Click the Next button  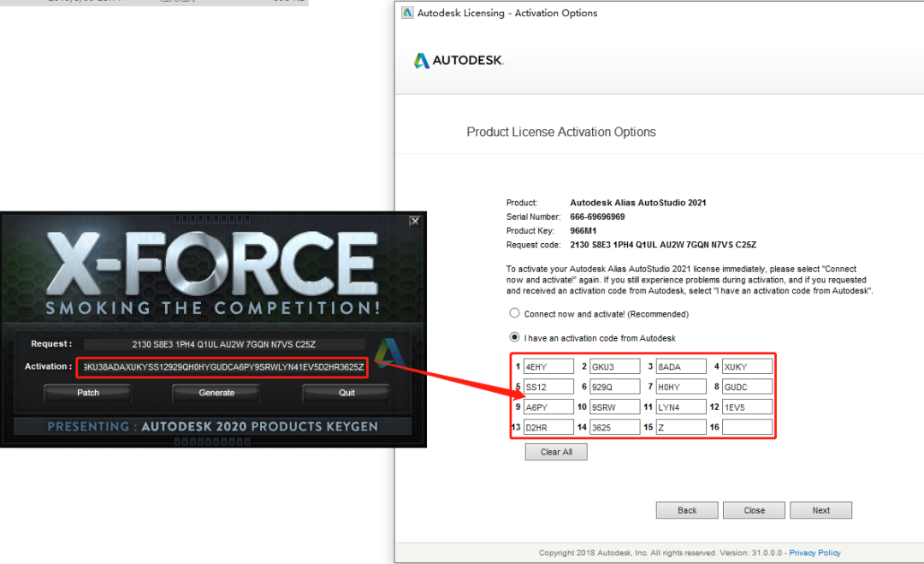coord(820,510)
